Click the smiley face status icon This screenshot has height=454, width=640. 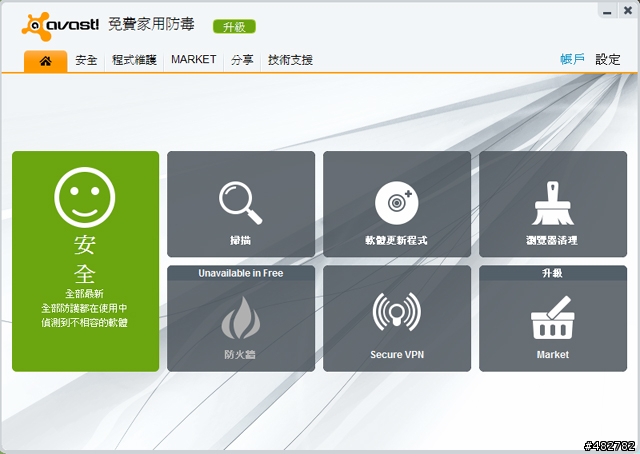[x=84, y=197]
